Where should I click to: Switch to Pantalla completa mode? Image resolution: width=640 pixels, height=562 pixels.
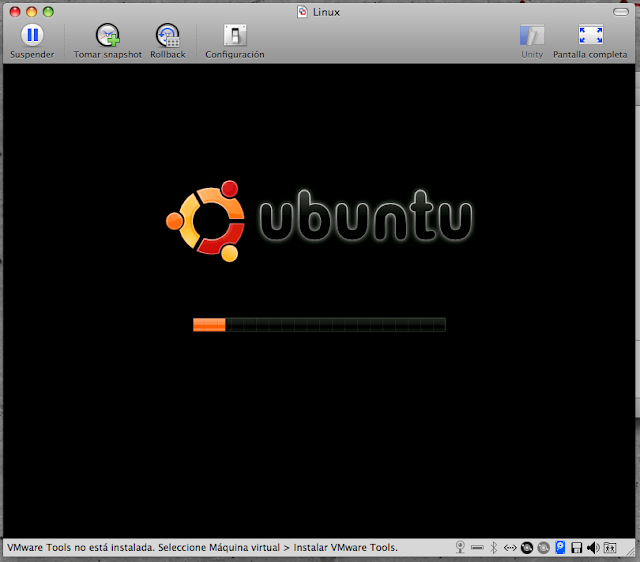coord(590,35)
